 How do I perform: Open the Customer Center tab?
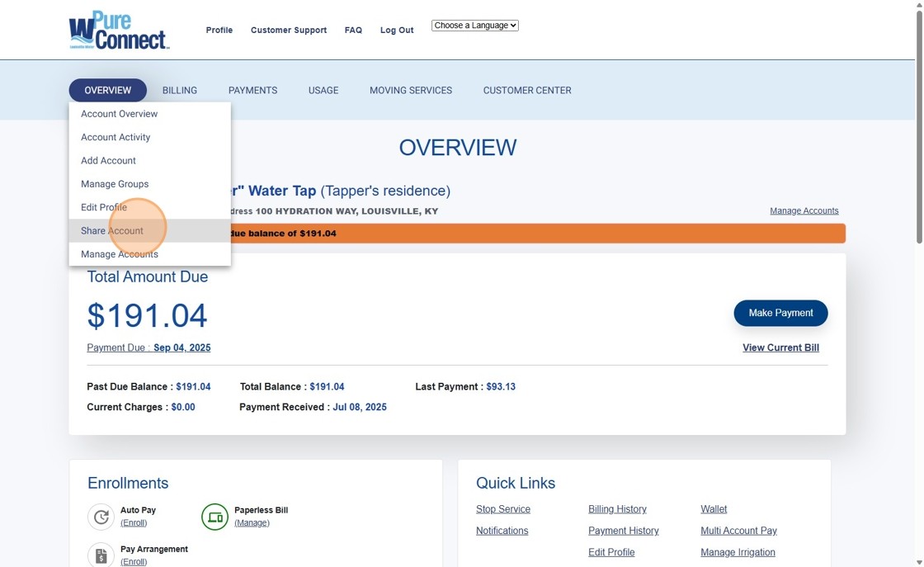pyautogui.click(x=526, y=91)
